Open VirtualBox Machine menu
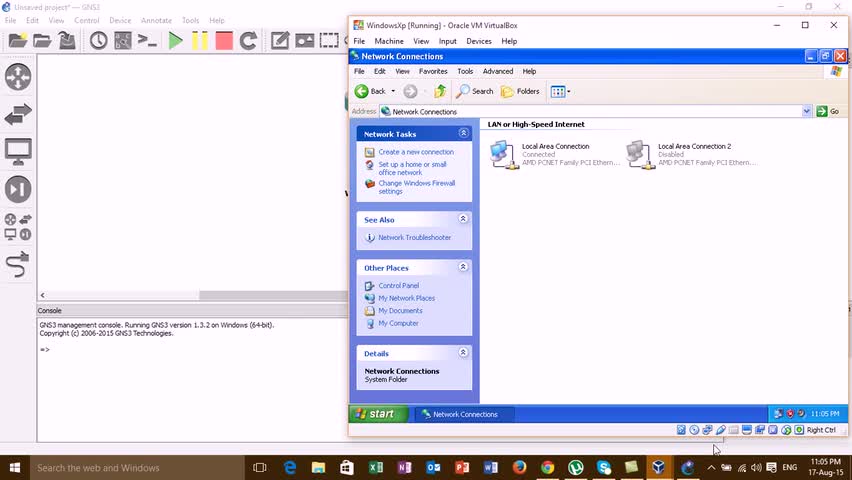Image resolution: width=852 pixels, height=480 pixels. tap(389, 41)
